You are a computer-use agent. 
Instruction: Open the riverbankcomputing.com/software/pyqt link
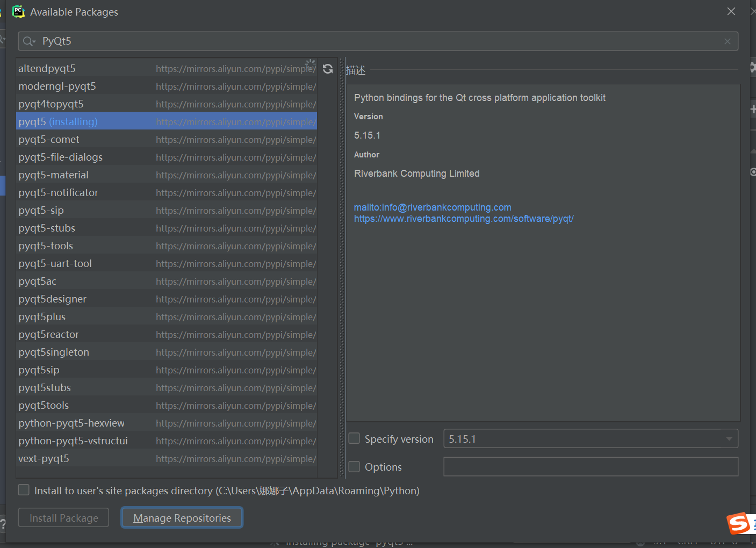[464, 219]
